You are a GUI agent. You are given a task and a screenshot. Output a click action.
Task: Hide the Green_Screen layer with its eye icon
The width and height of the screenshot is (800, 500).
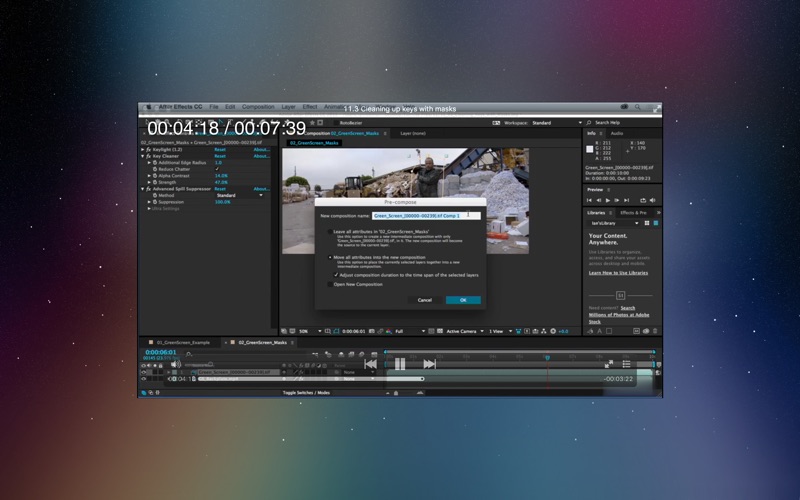point(143,372)
